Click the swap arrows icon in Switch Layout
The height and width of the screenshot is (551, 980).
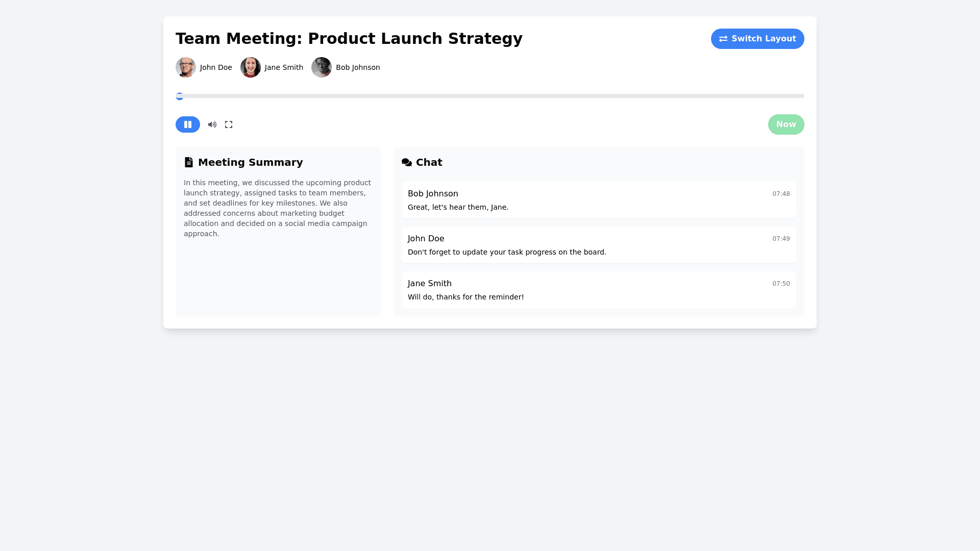tap(723, 39)
